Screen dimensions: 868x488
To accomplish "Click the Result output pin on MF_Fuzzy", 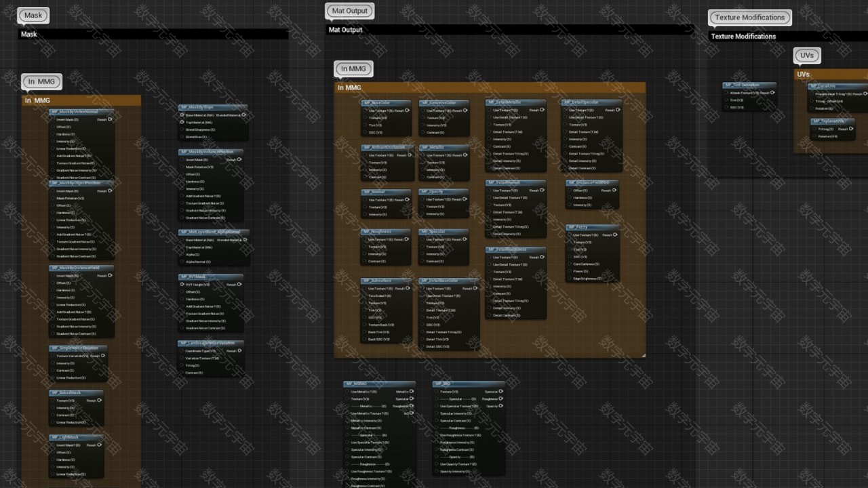I will [616, 235].
